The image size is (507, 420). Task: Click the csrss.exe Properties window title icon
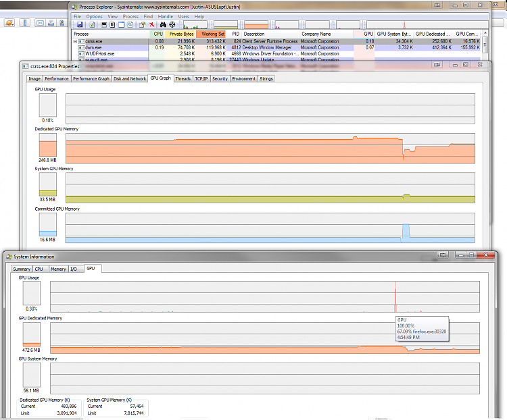pyautogui.click(x=26, y=66)
